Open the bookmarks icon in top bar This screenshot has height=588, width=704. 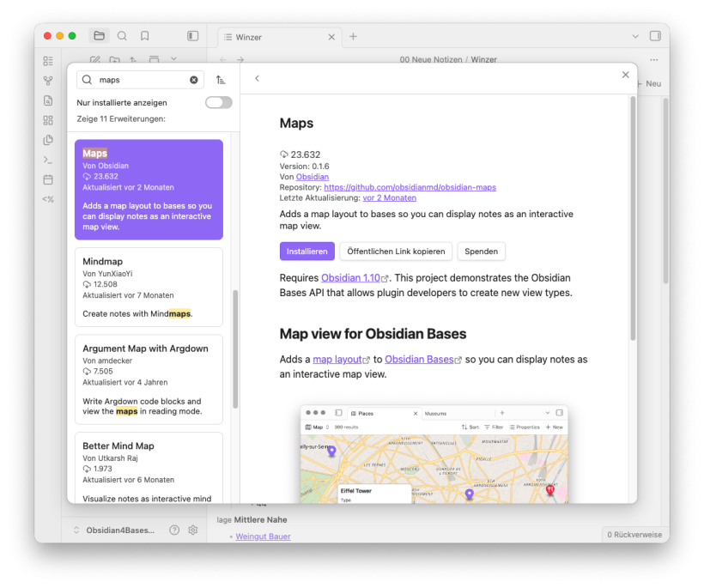point(145,36)
